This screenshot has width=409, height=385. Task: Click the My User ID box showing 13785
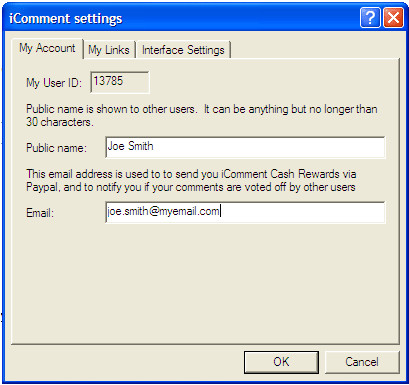tap(120, 82)
